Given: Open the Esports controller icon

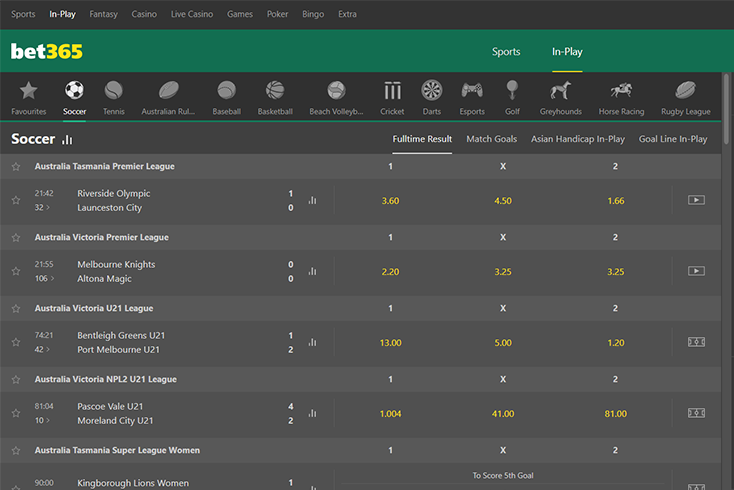Looking at the screenshot, I should [472, 90].
